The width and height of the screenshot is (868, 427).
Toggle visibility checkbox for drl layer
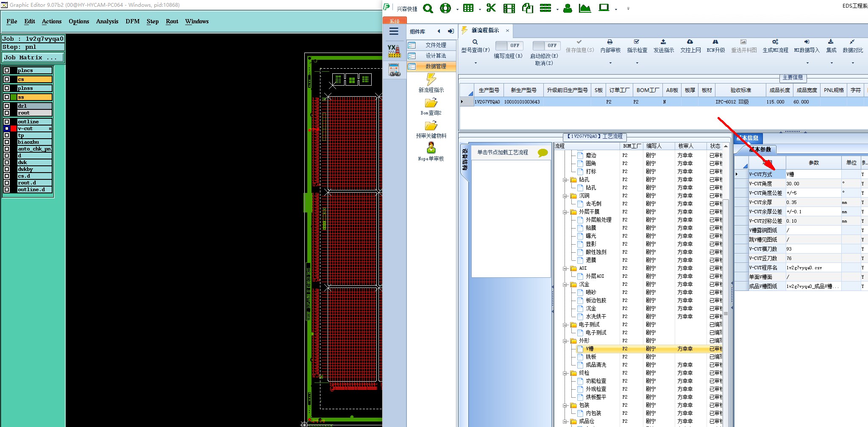(x=7, y=106)
